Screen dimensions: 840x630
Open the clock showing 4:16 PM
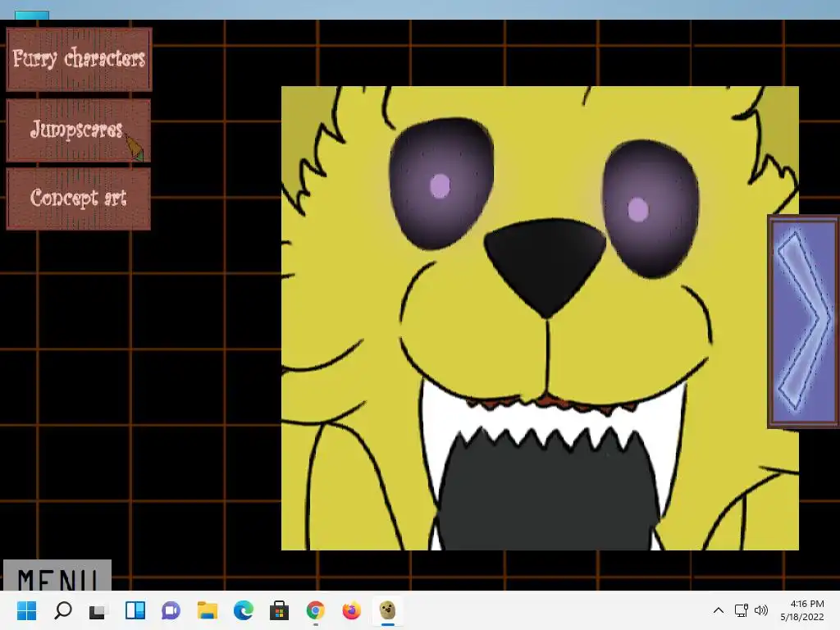tap(802, 610)
